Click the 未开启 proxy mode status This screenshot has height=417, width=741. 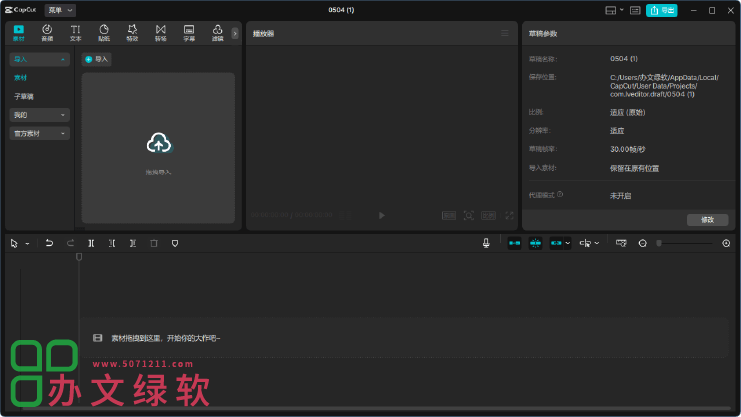[620, 196]
